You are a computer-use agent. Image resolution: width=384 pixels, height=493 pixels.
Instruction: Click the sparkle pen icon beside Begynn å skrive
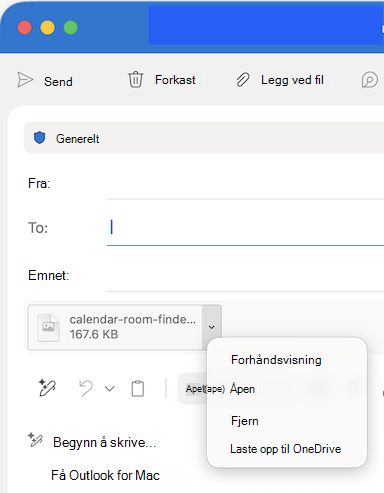pos(35,440)
